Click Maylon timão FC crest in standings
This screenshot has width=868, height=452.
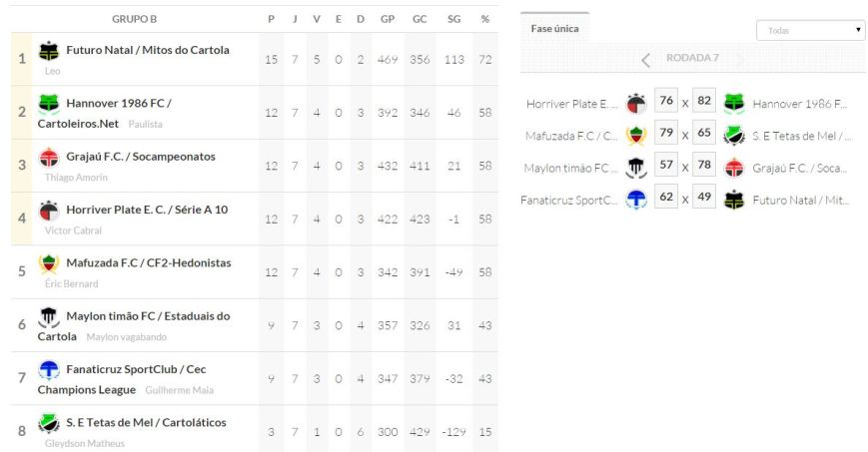point(49,316)
